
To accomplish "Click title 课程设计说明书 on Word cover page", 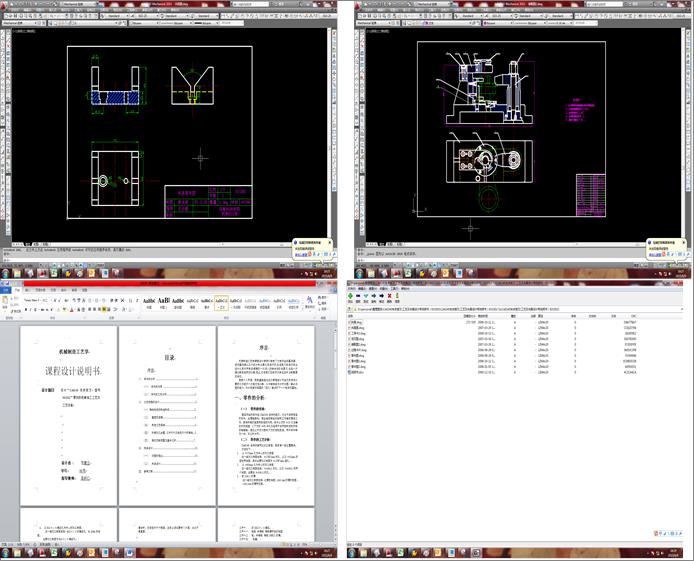I will [73, 372].
